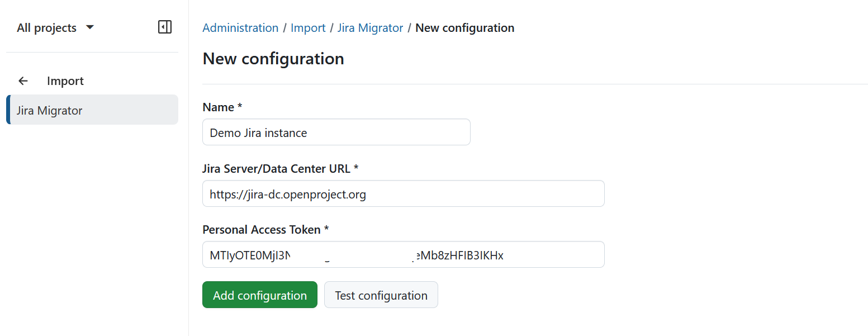
Task: Open the Jira Migrator breadcrumb link
Action: (x=370, y=28)
